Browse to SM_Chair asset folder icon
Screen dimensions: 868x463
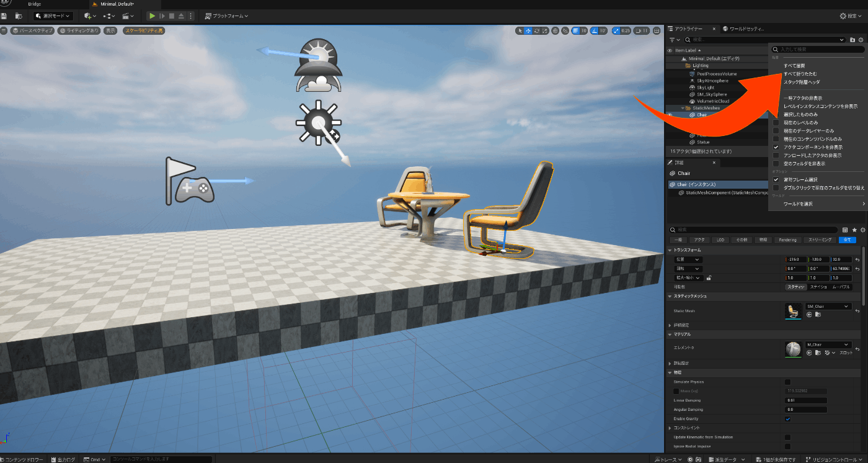[818, 315]
